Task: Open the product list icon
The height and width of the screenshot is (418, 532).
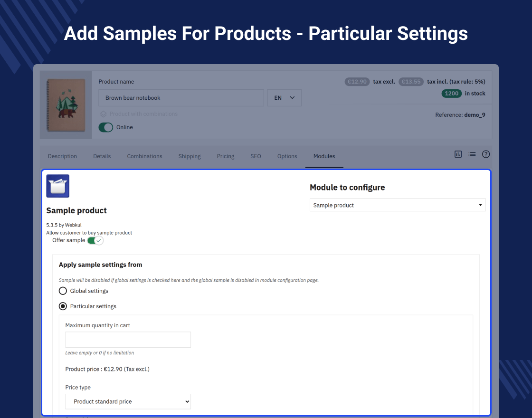Action: (472, 154)
